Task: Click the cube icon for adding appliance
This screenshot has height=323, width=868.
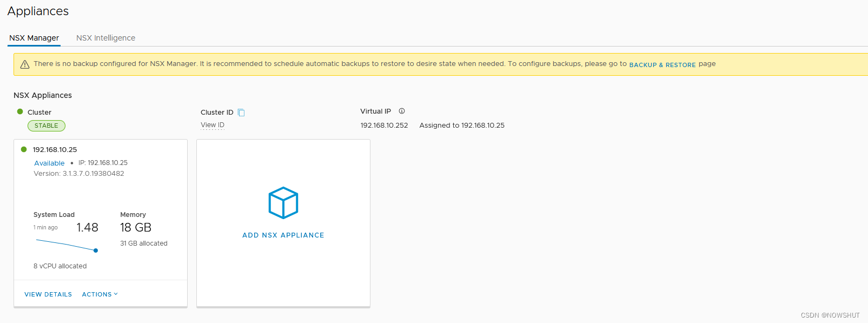Action: pos(283,203)
